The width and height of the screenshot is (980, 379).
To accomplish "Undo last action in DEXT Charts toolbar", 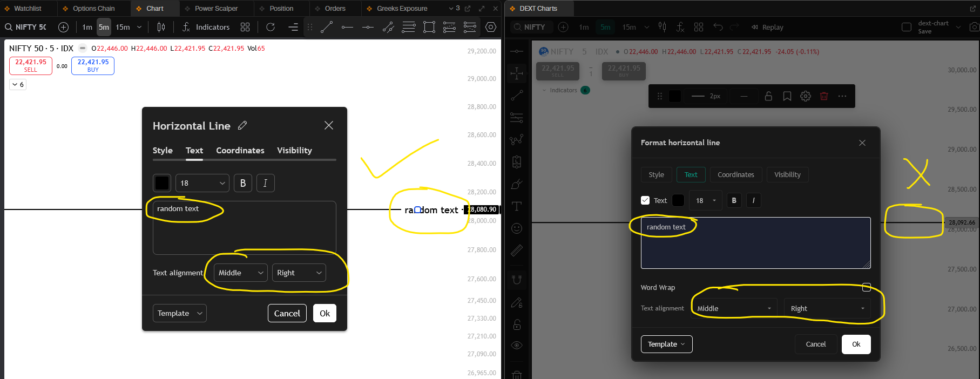I will pyautogui.click(x=718, y=27).
